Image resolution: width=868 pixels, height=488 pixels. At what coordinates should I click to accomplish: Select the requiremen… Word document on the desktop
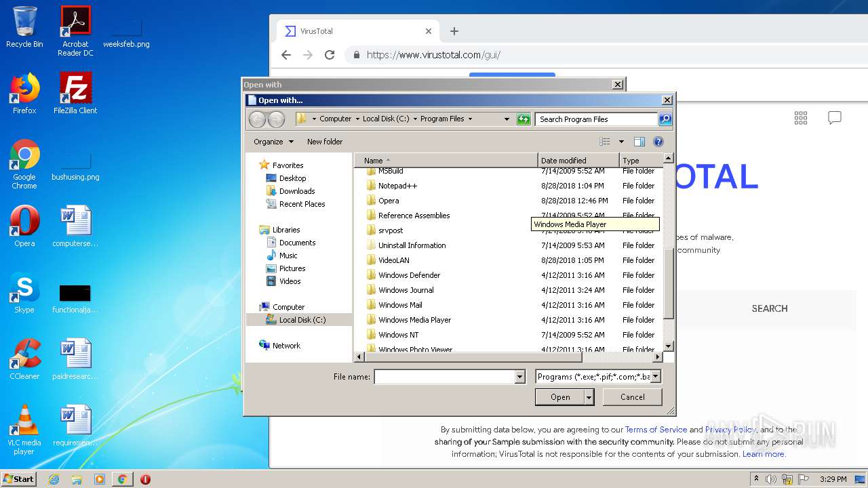coord(75,426)
